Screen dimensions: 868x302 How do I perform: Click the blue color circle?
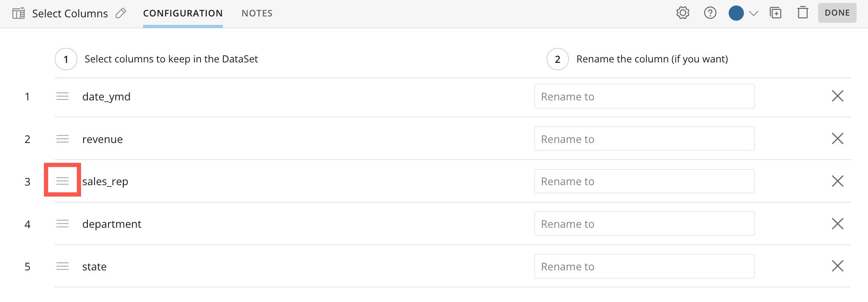click(736, 13)
